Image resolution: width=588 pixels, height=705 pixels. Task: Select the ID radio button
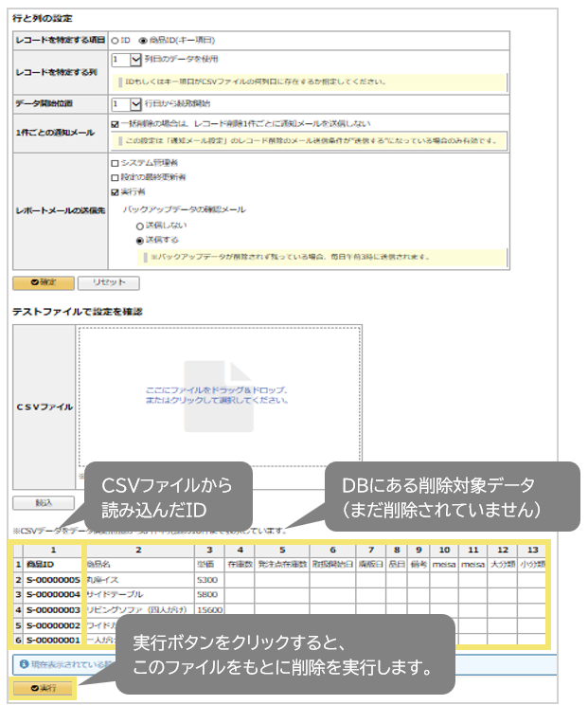click(x=115, y=41)
